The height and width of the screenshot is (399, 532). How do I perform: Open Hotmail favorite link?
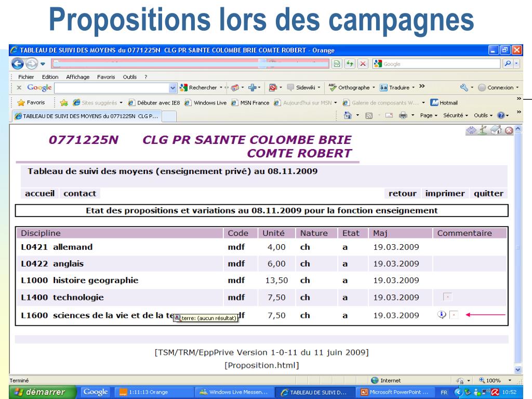(x=444, y=102)
